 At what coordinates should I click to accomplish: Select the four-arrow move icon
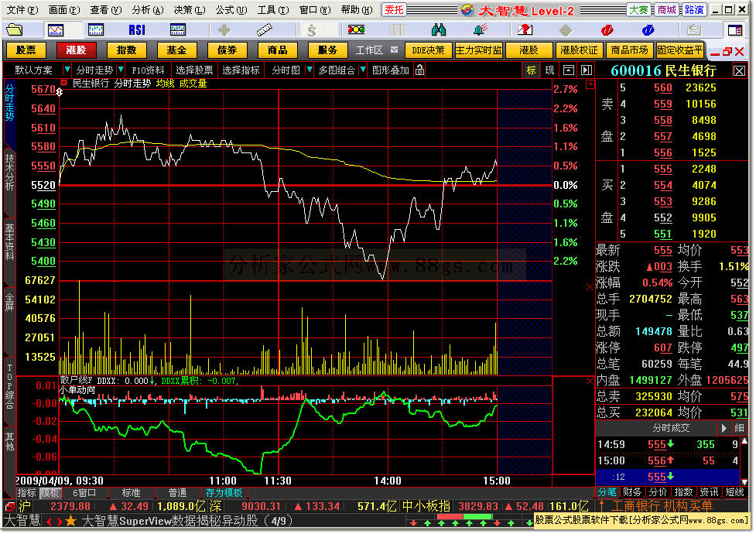click(224, 30)
